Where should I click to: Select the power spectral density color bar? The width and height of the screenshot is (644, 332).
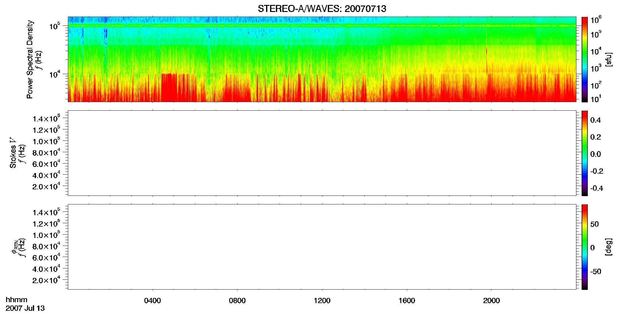point(585,59)
